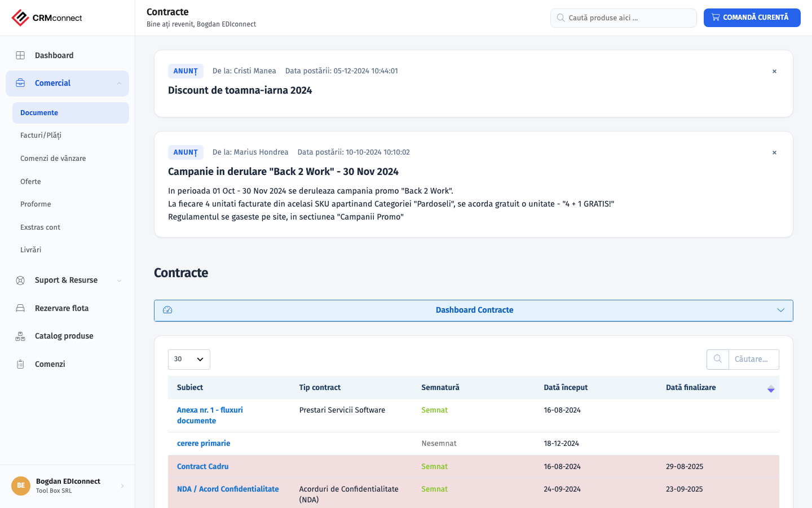Click Prestari Servicii Software cell
The image size is (812, 508).
pos(342,410)
